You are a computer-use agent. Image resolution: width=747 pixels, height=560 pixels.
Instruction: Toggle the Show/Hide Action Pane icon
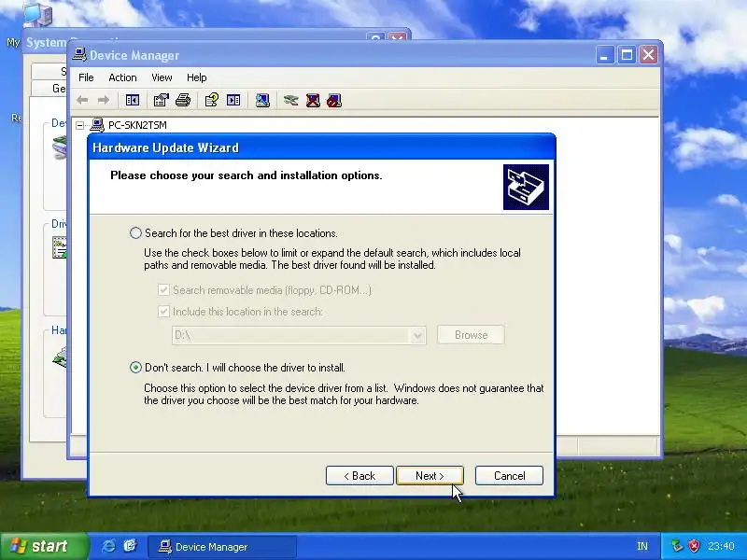(233, 100)
